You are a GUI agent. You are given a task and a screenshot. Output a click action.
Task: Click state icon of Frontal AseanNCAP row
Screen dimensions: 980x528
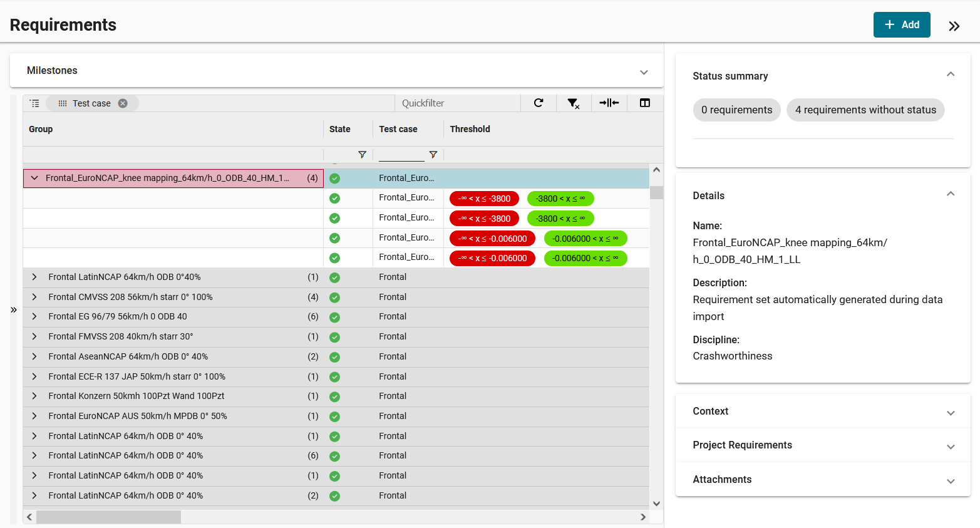pyautogui.click(x=334, y=357)
